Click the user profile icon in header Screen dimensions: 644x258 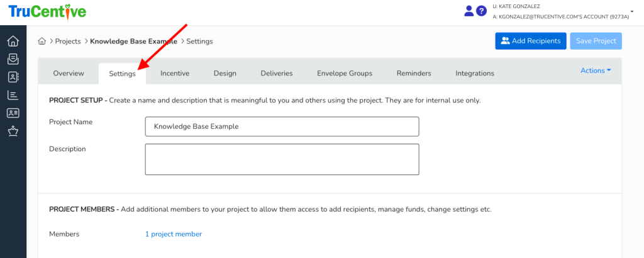coord(469,11)
